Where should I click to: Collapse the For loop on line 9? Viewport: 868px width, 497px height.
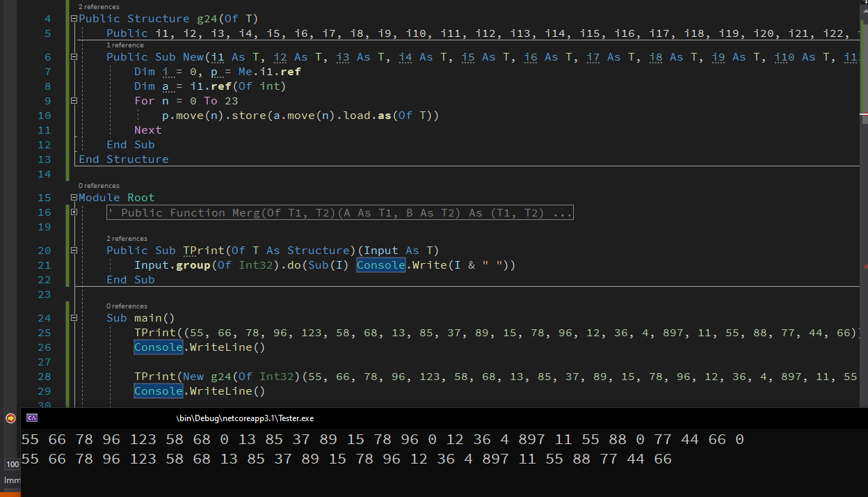(x=74, y=100)
